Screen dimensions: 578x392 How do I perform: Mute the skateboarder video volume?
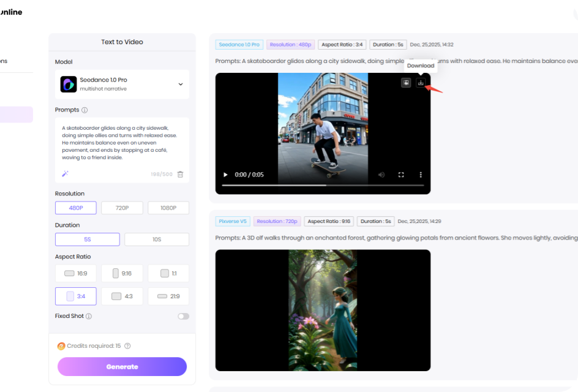coord(381,175)
